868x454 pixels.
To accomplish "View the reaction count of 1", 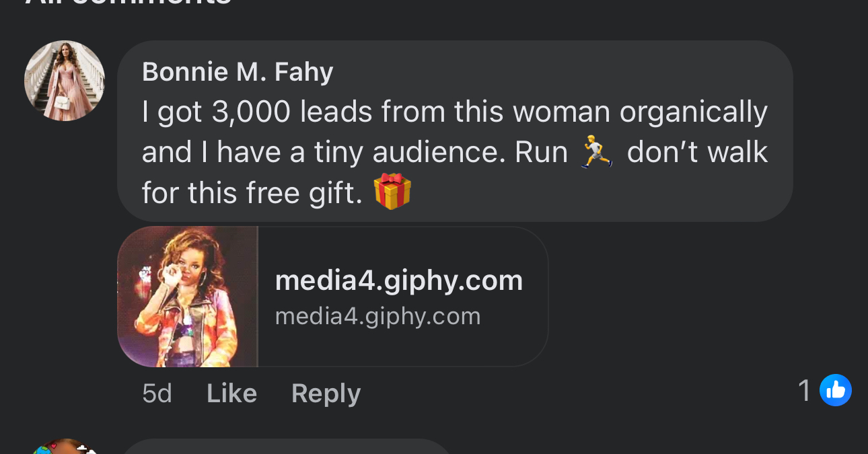I will tap(803, 391).
